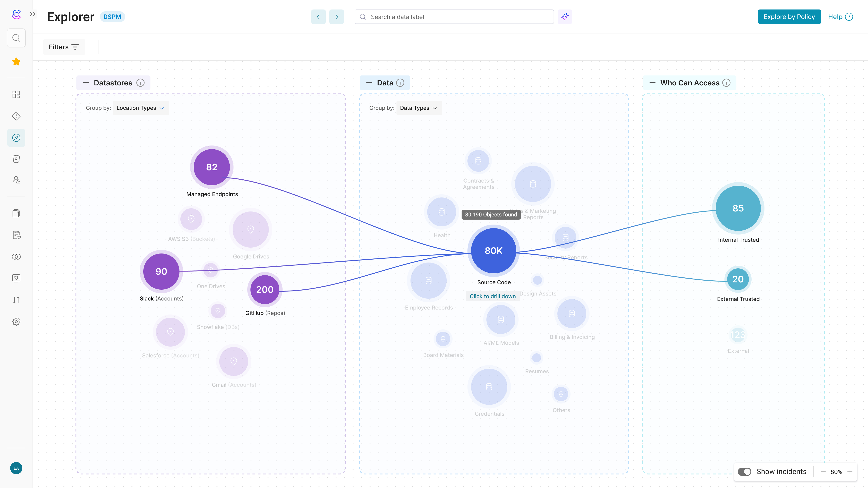Select the favorites star icon
The height and width of the screenshot is (488, 868).
pyautogui.click(x=16, y=61)
